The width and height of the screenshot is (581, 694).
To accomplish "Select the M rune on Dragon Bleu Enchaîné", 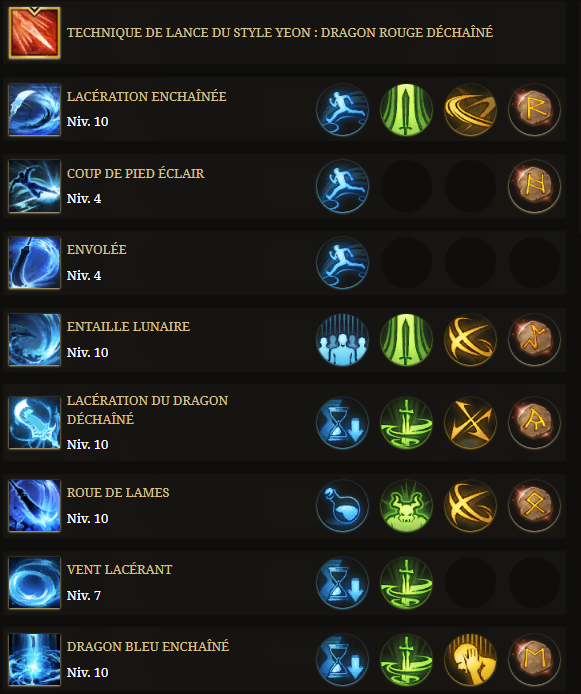I will pos(534,659).
